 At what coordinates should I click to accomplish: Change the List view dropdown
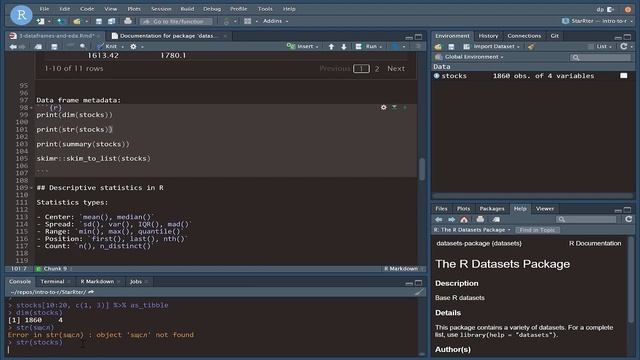coord(601,47)
